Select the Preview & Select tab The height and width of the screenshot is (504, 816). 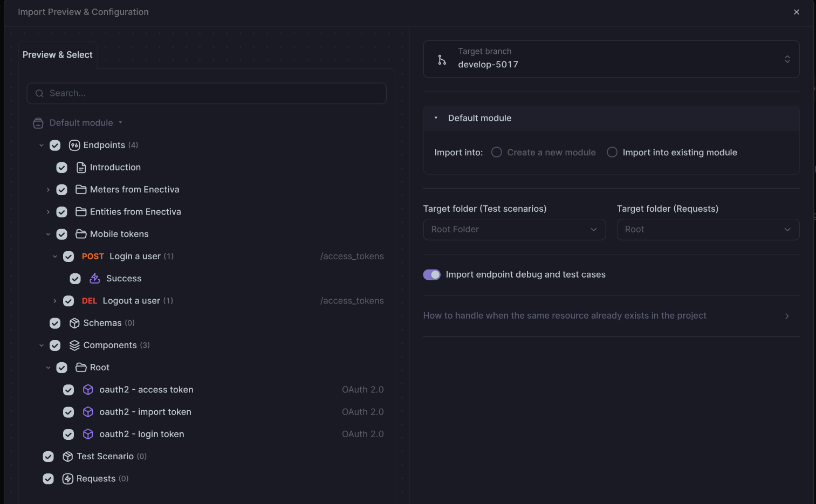pyautogui.click(x=58, y=55)
